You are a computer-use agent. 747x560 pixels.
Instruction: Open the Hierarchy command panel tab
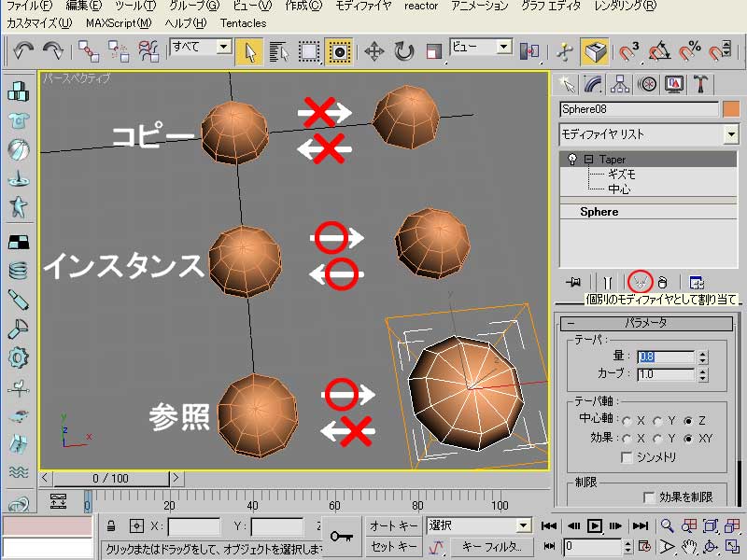point(620,85)
